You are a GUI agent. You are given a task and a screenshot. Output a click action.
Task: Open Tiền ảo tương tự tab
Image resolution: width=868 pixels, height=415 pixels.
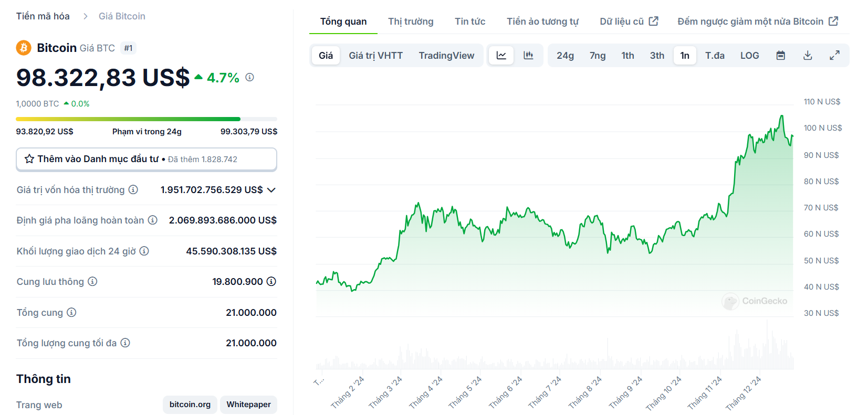click(542, 22)
